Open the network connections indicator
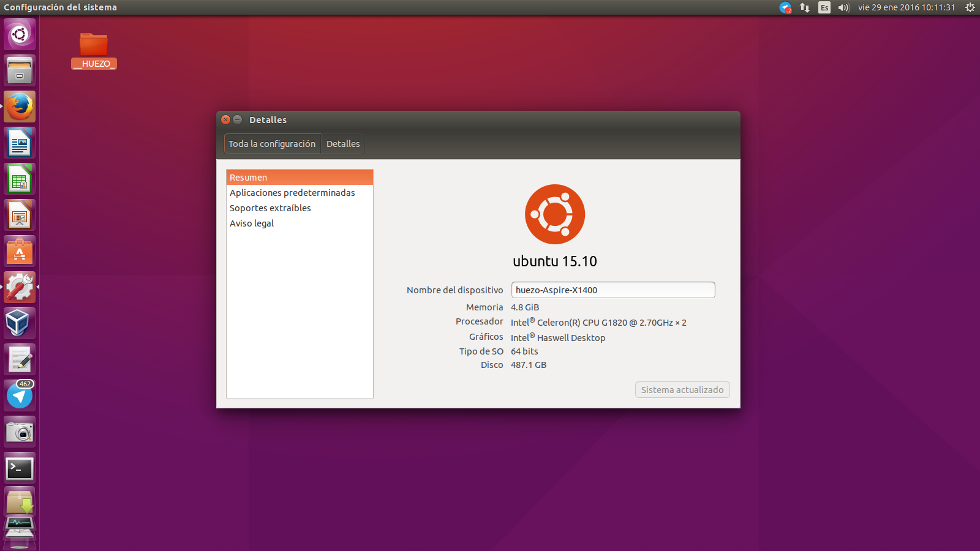Screen dimensions: 980x551 click(x=805, y=7)
